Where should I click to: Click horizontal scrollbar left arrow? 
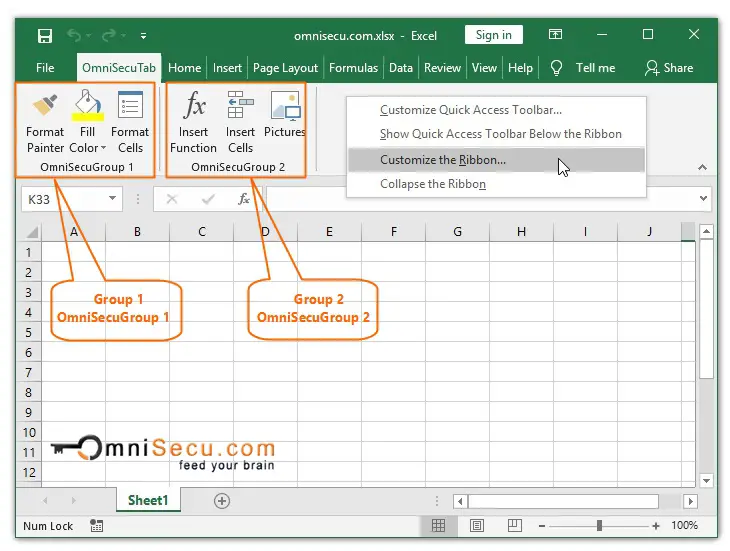coord(460,501)
